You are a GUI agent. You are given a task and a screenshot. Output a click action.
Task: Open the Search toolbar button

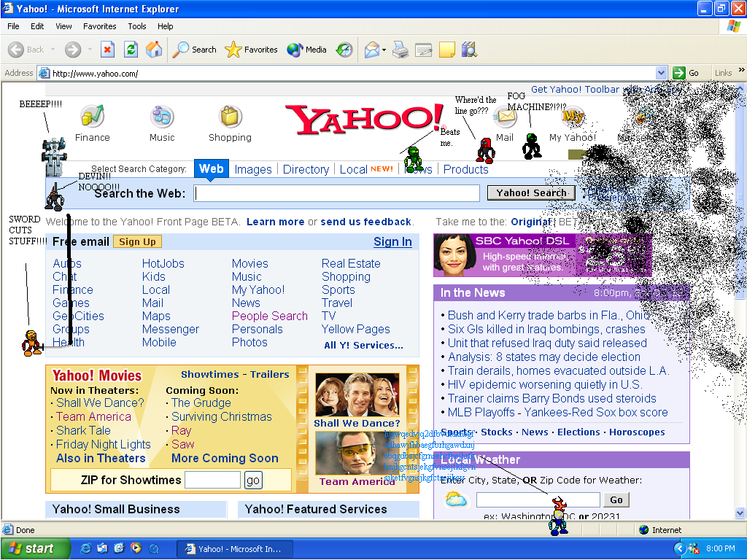[x=194, y=50]
